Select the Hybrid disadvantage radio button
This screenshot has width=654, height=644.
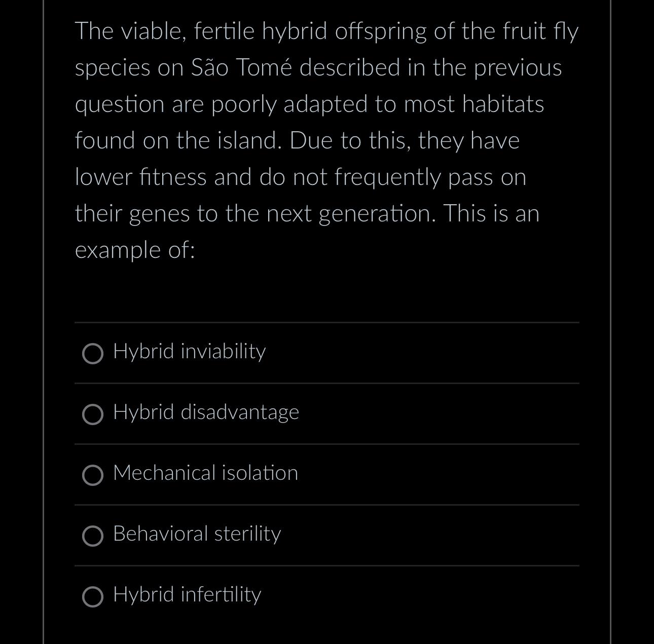pyautogui.click(x=93, y=414)
